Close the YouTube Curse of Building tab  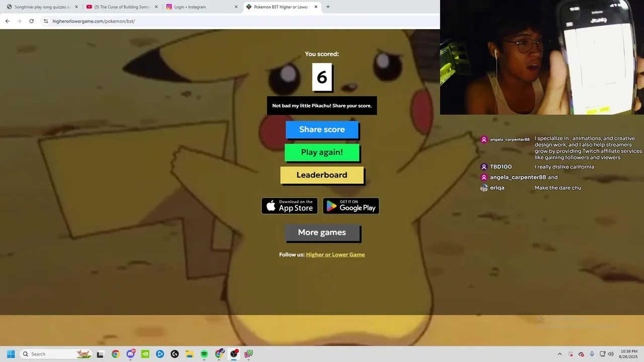point(156,7)
